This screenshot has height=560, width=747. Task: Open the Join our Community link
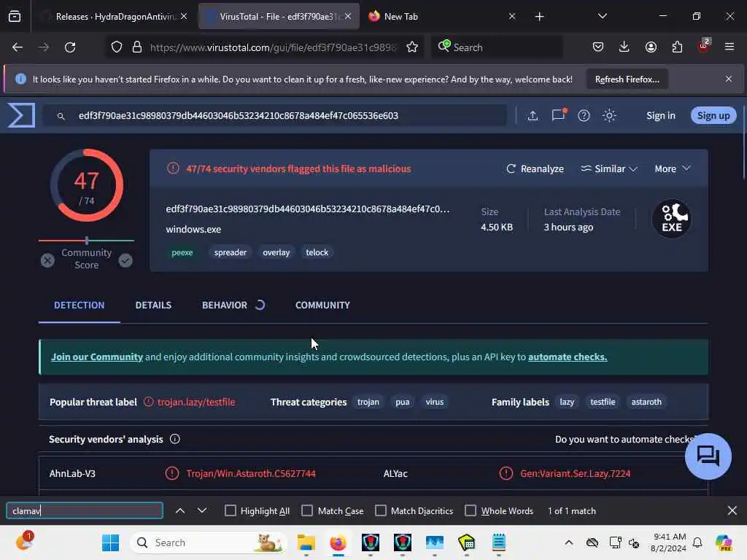coord(97,357)
